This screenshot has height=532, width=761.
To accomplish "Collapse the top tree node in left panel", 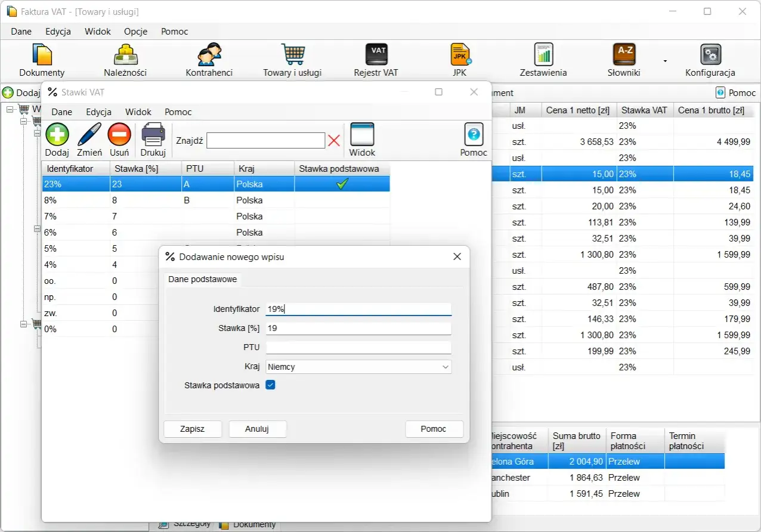I will [10, 109].
